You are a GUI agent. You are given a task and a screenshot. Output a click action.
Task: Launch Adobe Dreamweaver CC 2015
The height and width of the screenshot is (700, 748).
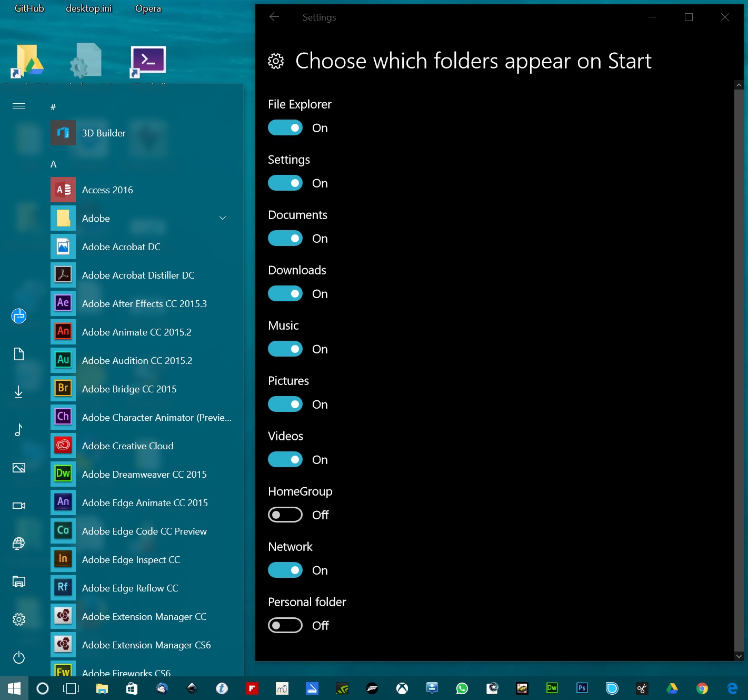[x=142, y=475]
